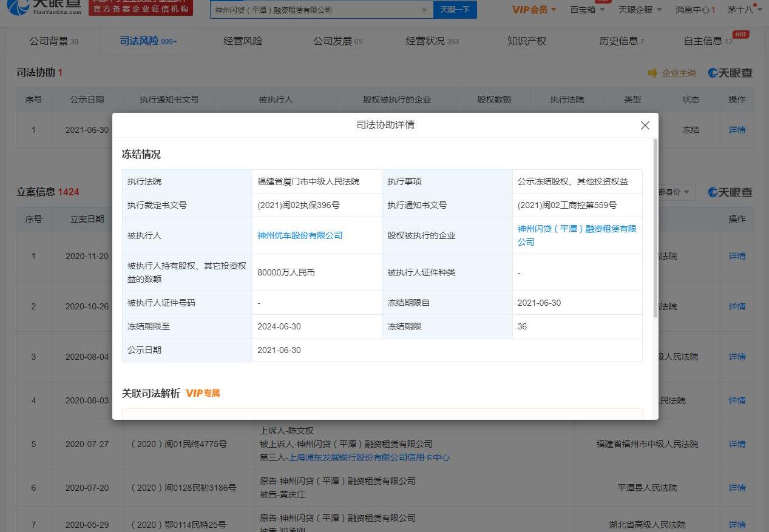Click the 司法协助 section heading
769x532 pixels.
(39, 73)
